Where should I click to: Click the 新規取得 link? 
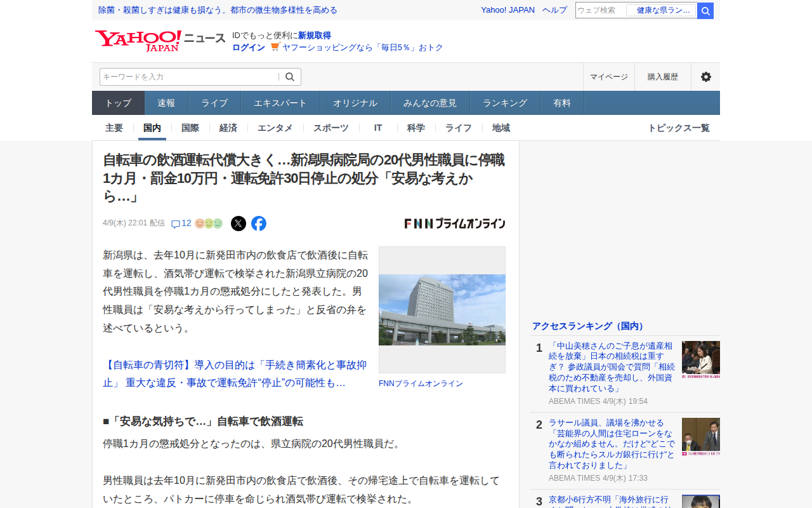(315, 35)
